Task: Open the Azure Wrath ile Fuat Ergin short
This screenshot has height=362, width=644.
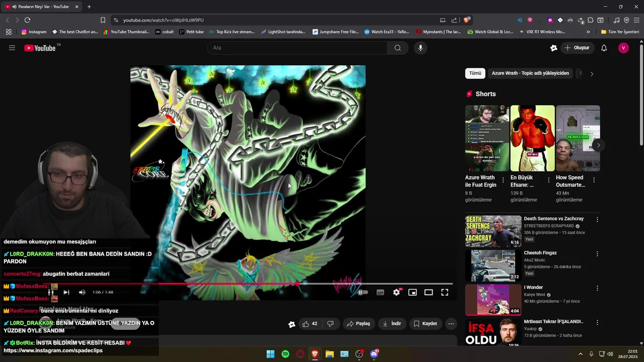Action: tap(487, 138)
